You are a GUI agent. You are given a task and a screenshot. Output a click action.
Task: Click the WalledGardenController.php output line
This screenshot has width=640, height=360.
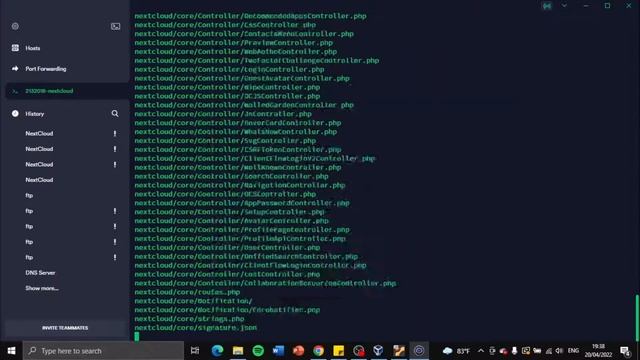pos(244,105)
